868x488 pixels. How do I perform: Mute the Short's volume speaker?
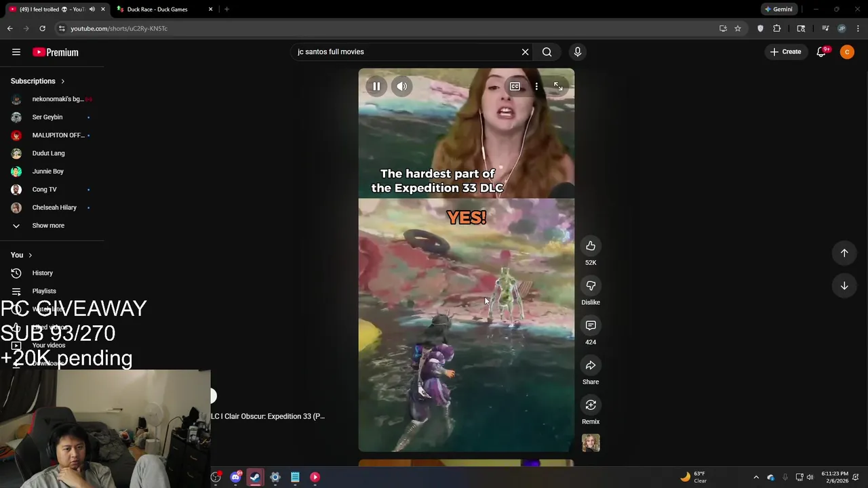coord(402,86)
